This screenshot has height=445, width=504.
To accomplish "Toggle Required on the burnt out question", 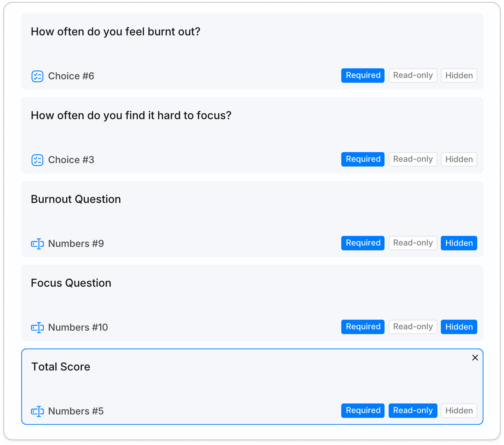I will click(x=363, y=76).
